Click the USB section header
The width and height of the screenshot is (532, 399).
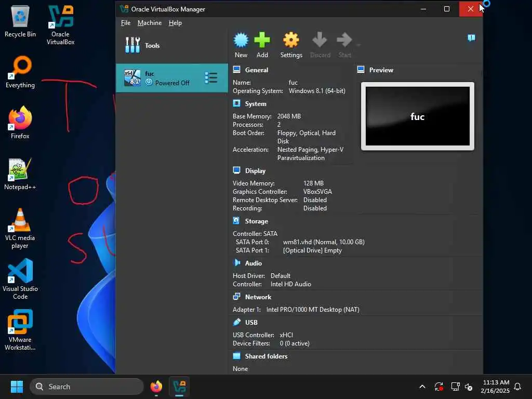251,322
